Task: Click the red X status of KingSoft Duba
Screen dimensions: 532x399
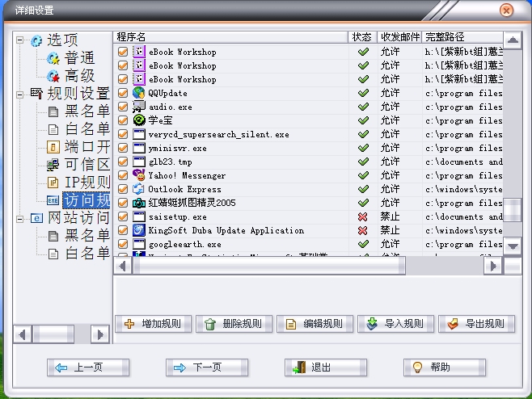Action: pyautogui.click(x=363, y=230)
